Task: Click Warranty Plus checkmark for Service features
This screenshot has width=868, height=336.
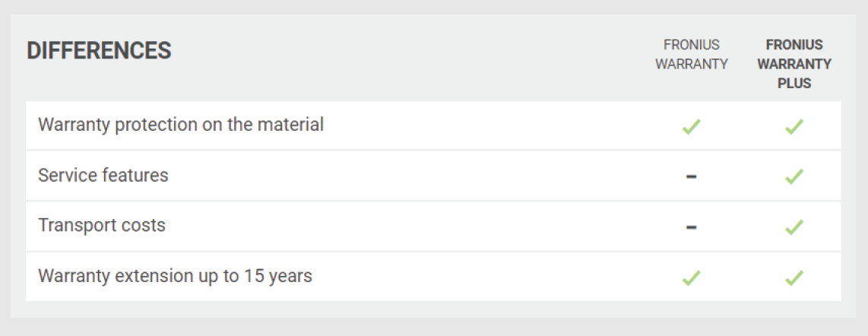Action: pyautogui.click(x=794, y=176)
